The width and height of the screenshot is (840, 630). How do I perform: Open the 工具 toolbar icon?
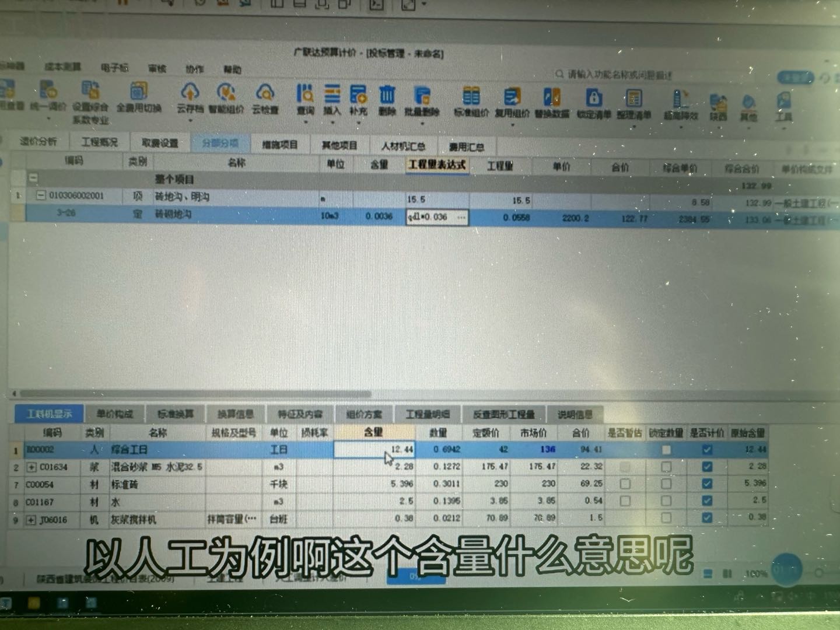(784, 101)
